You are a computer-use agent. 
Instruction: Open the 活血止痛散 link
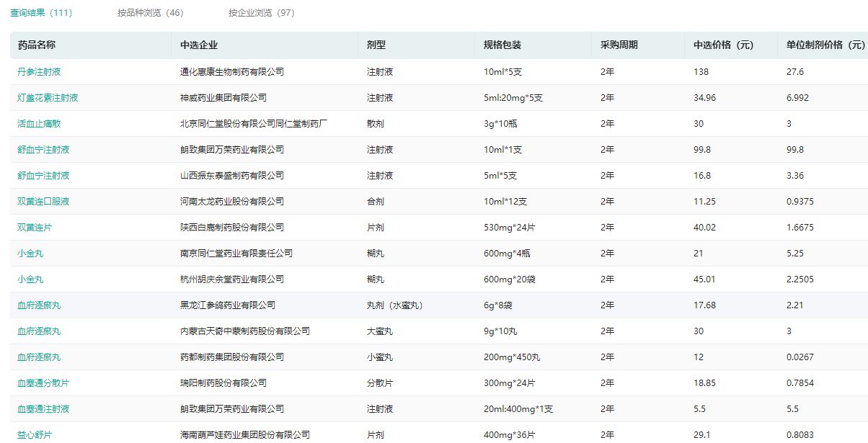(39, 124)
